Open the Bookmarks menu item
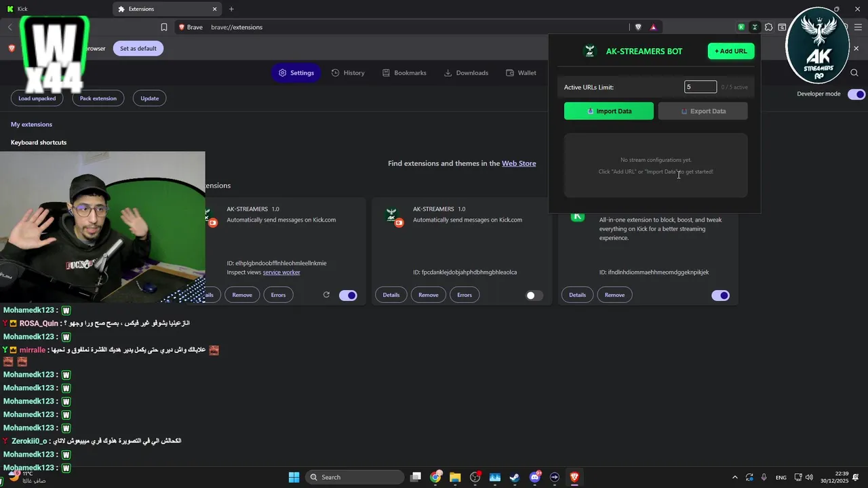This screenshot has width=868, height=488. pos(404,73)
